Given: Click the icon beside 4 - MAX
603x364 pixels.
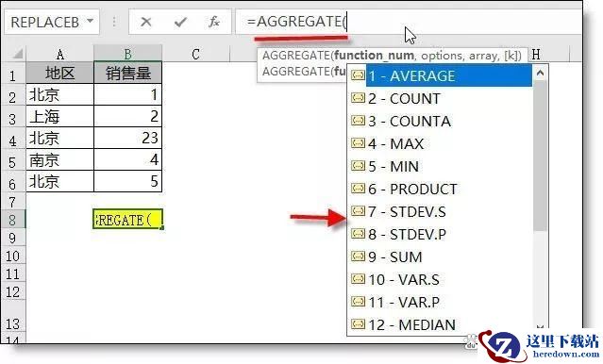Looking at the screenshot, I should [x=358, y=143].
